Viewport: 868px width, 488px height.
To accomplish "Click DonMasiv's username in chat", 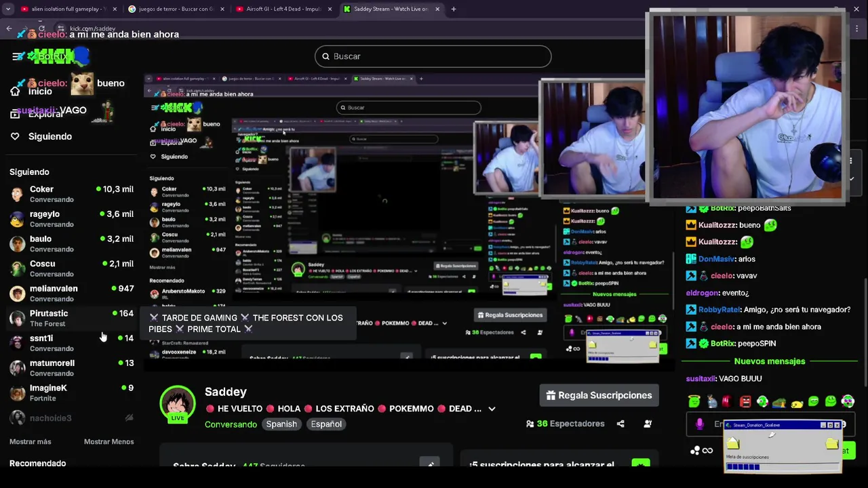I will (x=717, y=259).
